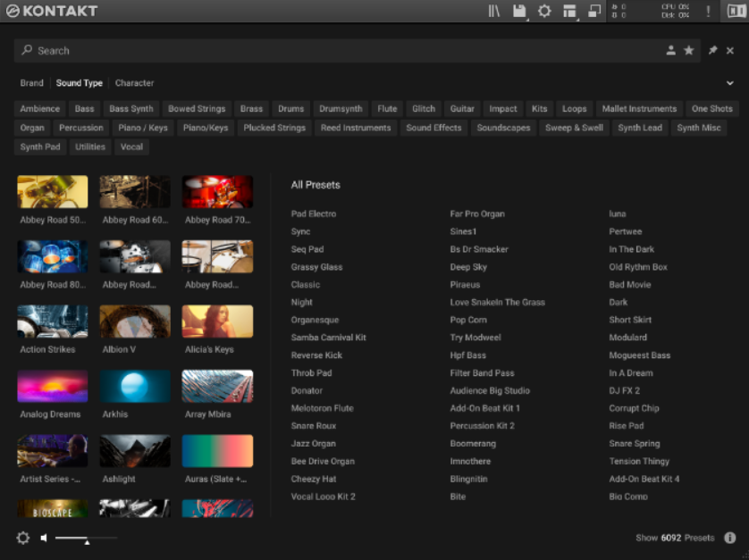Select Far Pro Organ preset

pyautogui.click(x=477, y=213)
